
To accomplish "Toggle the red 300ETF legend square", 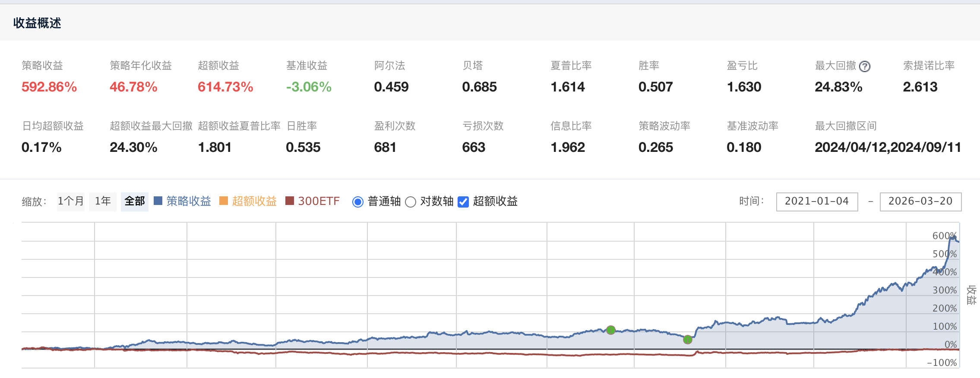I will pos(290,201).
